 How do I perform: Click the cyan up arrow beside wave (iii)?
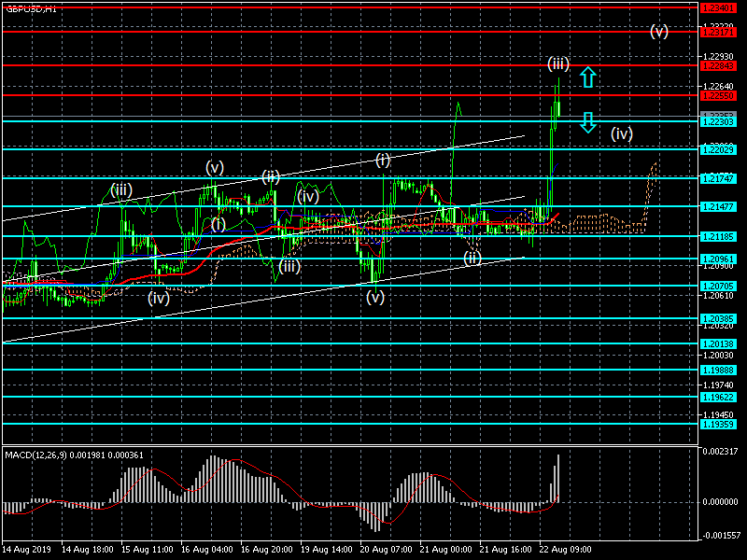587,77
